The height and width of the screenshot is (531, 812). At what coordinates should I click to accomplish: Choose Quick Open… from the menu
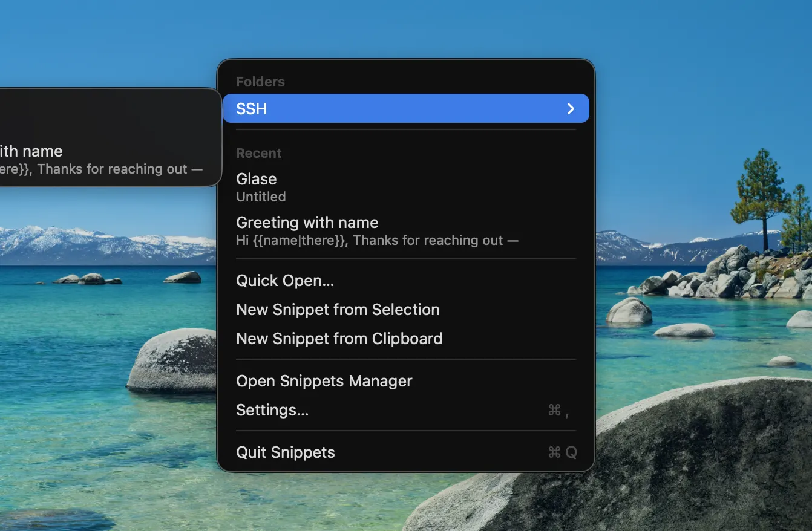tap(405, 281)
